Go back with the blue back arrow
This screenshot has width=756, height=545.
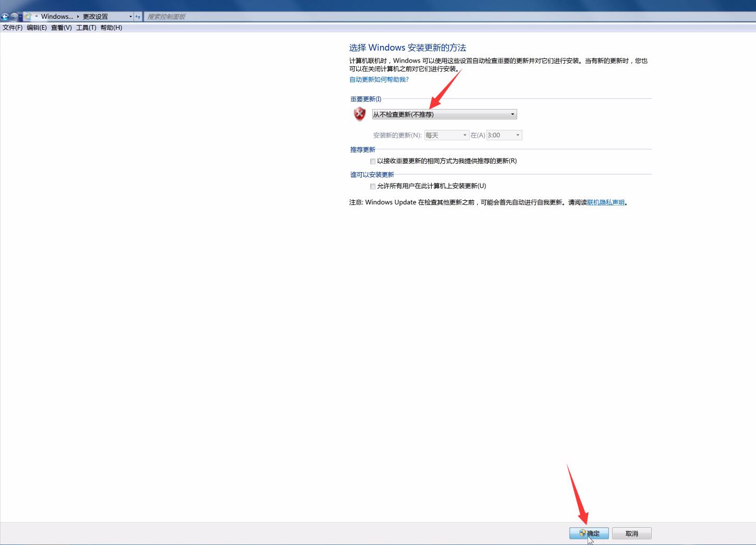[5, 17]
